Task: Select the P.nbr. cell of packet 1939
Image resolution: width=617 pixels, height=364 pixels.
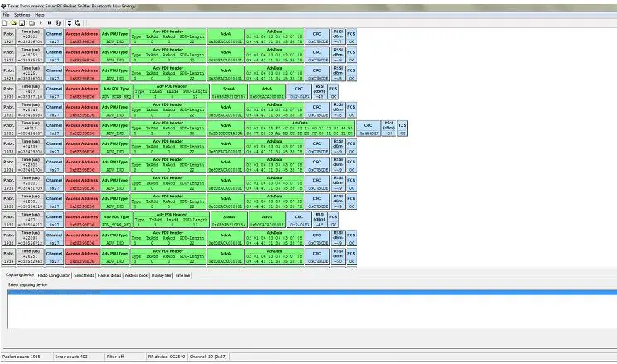Action: (8, 256)
